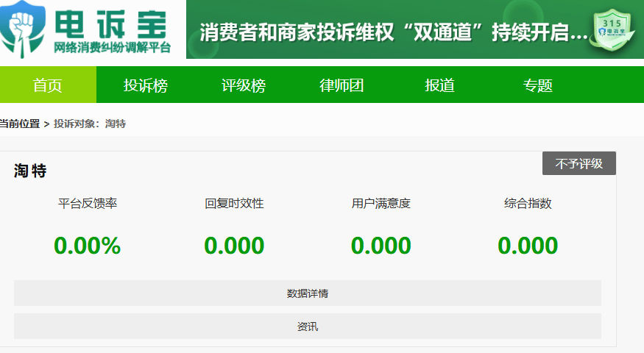Switch to the 评级榜 page
644x353 pixels.
[244, 85]
